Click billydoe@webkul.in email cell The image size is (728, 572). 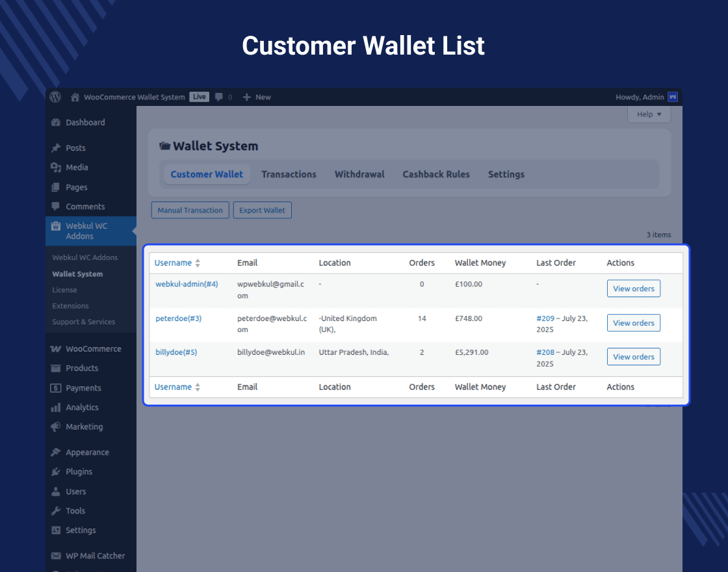tap(270, 352)
